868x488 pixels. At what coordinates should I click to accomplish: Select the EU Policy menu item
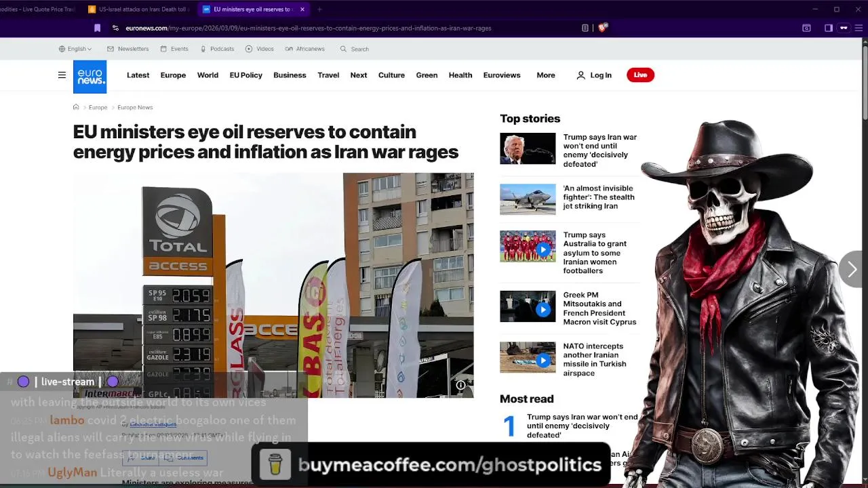coord(245,75)
